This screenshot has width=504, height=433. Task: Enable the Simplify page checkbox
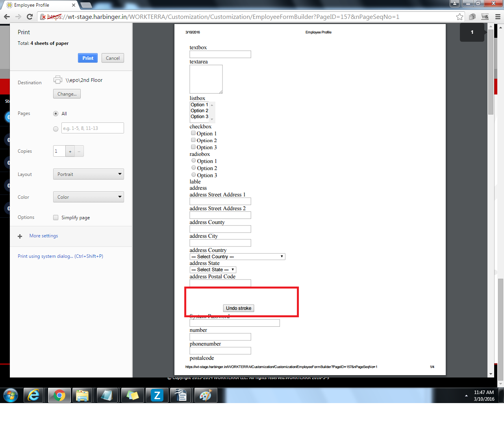click(x=56, y=218)
